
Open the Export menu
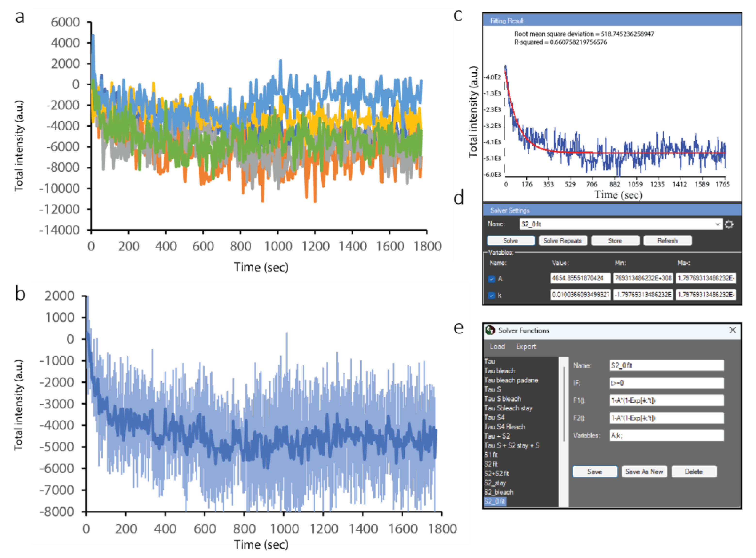pyautogui.click(x=526, y=346)
